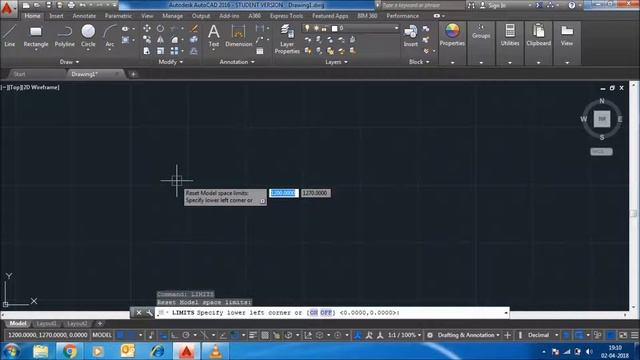Toggle Ortho mode in status bar

pos(174,335)
